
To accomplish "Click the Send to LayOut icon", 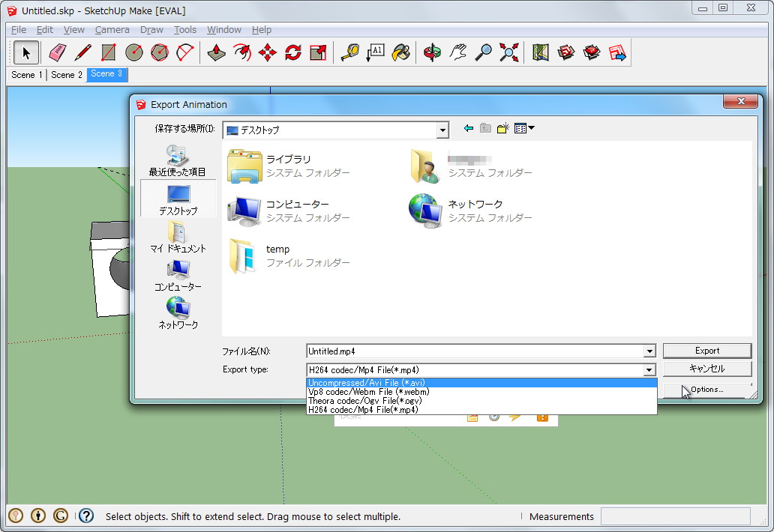I will [617, 52].
